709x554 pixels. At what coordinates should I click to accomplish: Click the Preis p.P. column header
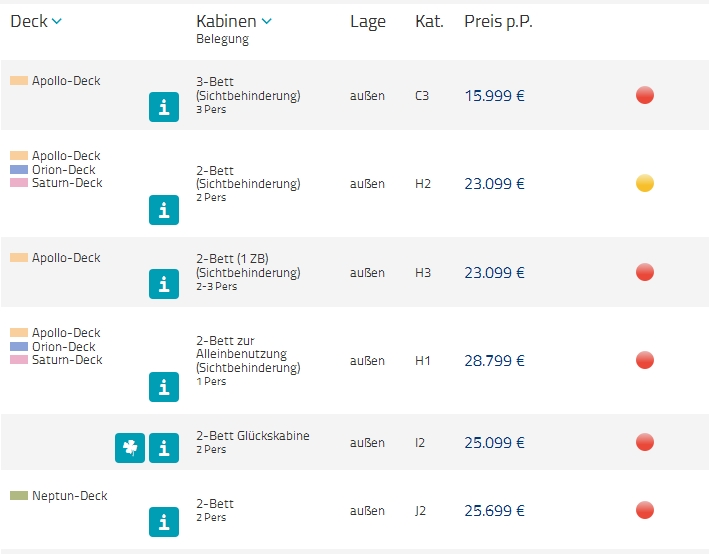point(498,22)
